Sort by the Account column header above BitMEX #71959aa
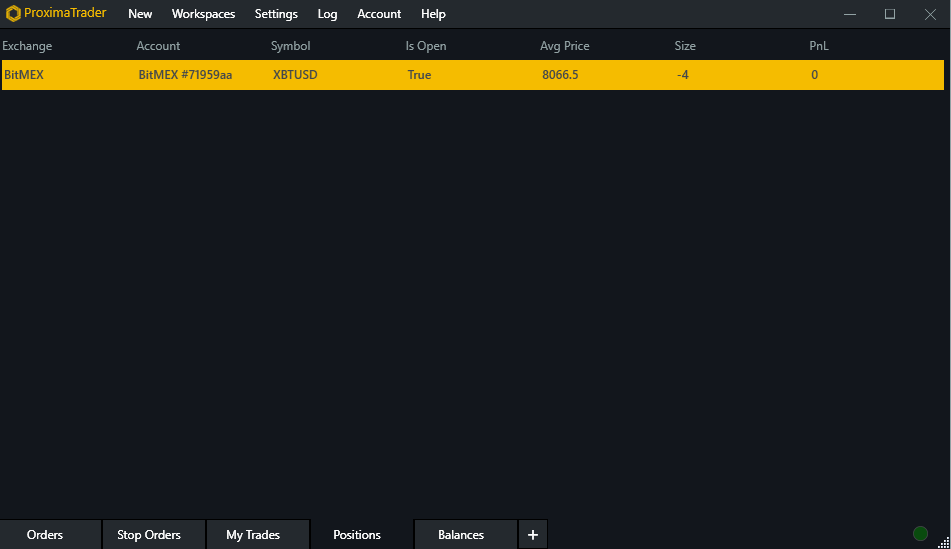The width and height of the screenshot is (951, 549). pyautogui.click(x=158, y=46)
